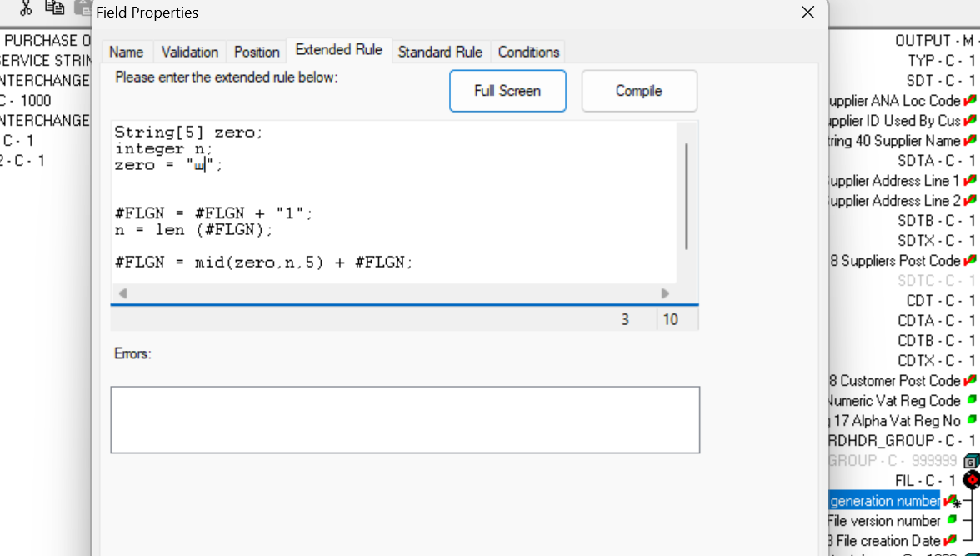This screenshot has width=980, height=556.
Task: Click the editor's vertical scrollbar thumb
Action: click(x=687, y=196)
